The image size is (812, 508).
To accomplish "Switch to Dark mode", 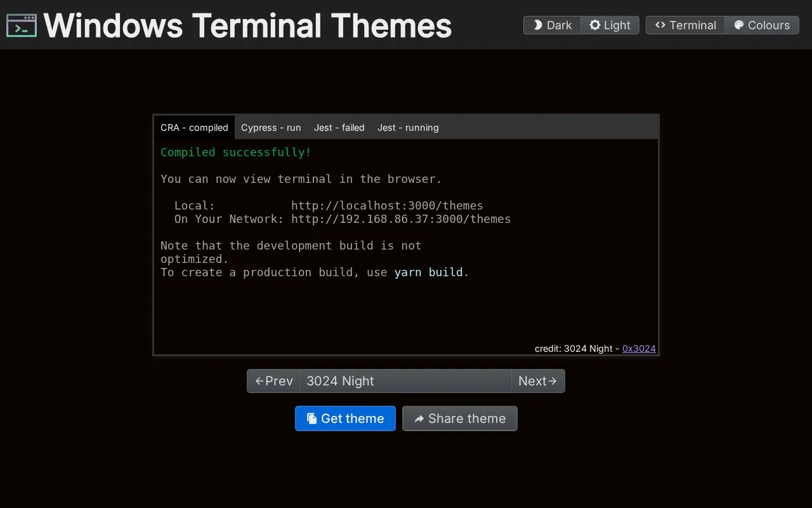I will point(552,25).
